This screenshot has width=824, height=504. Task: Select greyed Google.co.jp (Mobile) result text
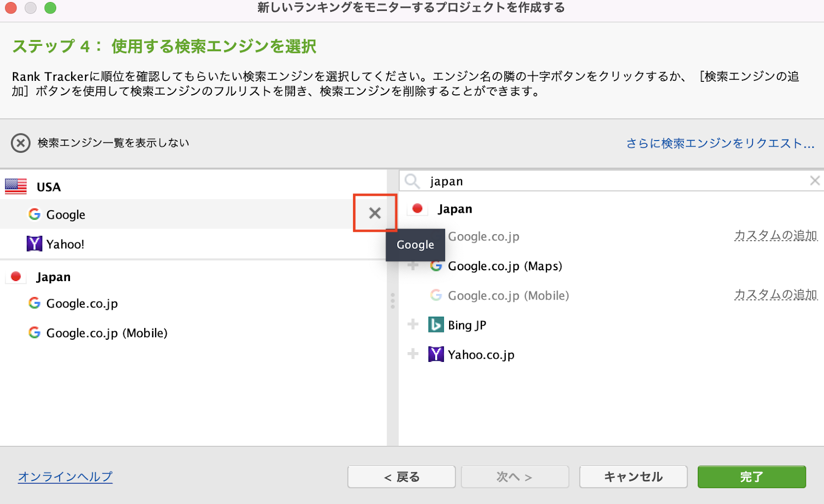coord(508,296)
